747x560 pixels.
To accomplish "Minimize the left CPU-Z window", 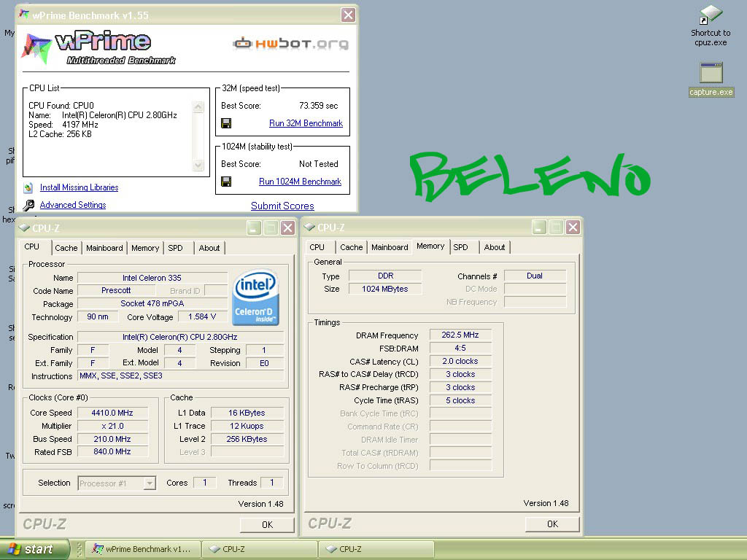I will [x=253, y=228].
